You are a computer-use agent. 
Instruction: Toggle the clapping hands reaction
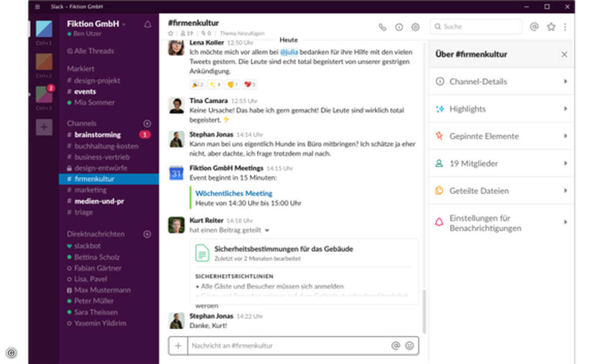point(233,84)
